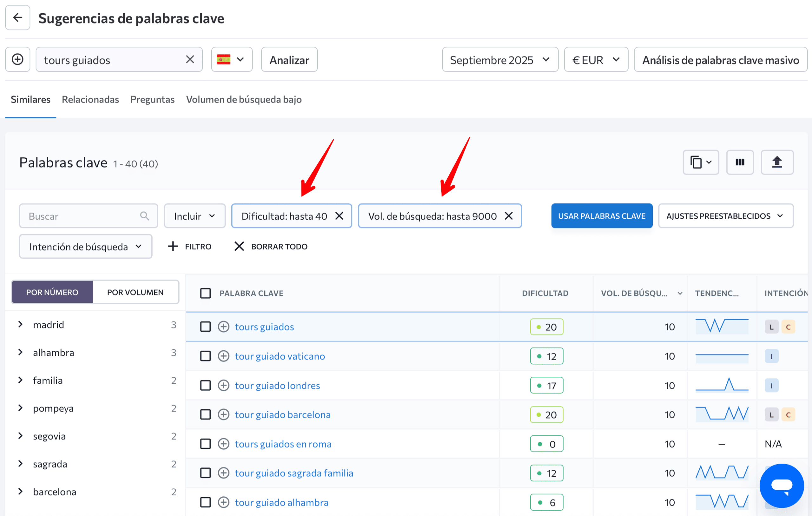Screen dimensions: 812x516
Task: Open the Spain country flag dropdown
Action: pyautogui.click(x=232, y=60)
